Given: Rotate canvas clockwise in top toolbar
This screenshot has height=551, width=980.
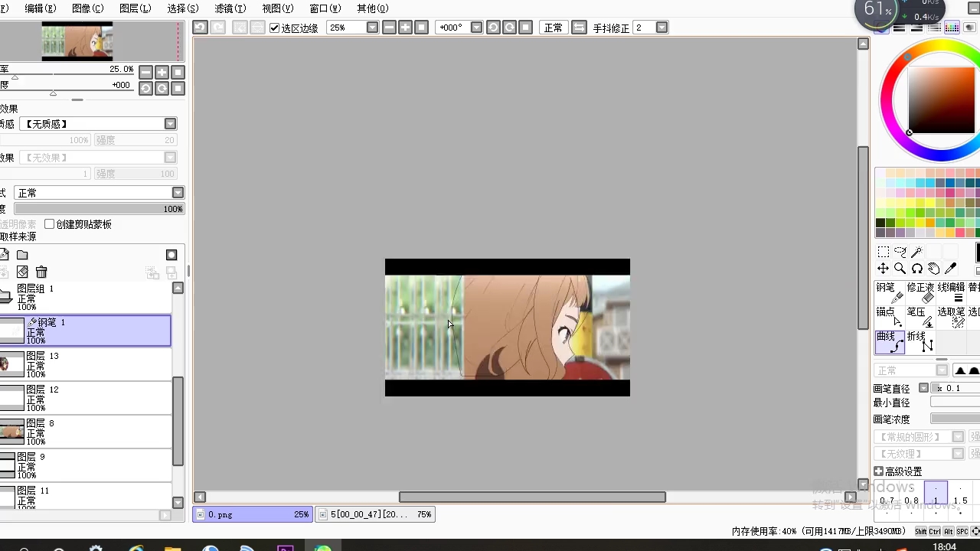Looking at the screenshot, I should pyautogui.click(x=510, y=28).
